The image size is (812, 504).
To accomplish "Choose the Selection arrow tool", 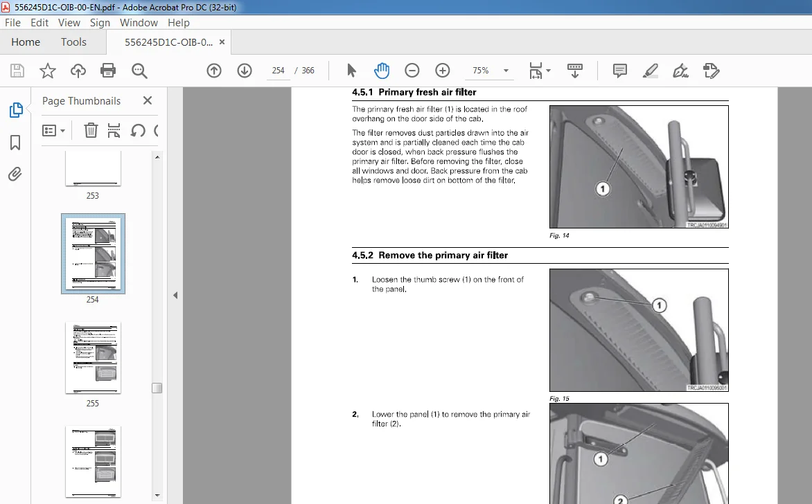I will [x=351, y=71].
